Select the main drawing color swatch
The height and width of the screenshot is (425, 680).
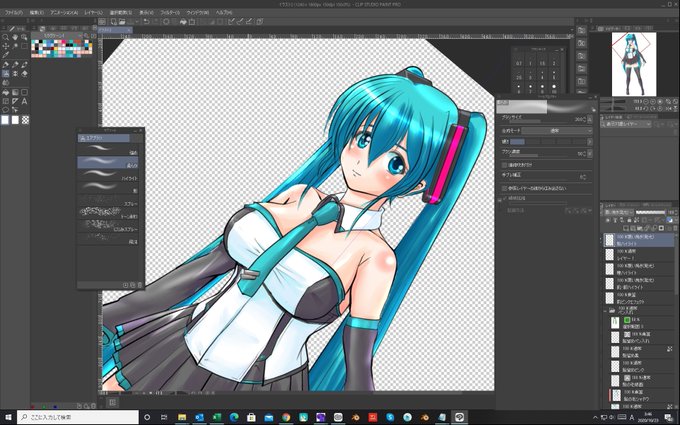coord(5,120)
